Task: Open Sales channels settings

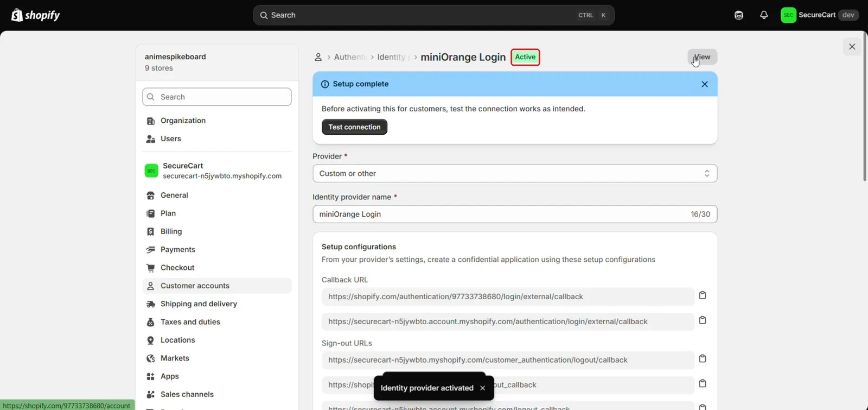Action: pos(217,394)
